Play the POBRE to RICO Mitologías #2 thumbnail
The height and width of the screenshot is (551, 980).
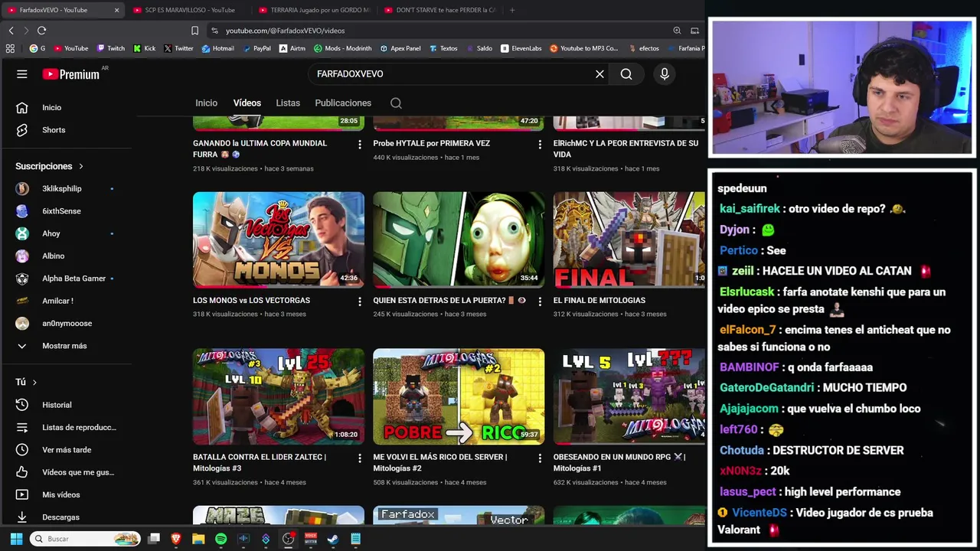[459, 396]
